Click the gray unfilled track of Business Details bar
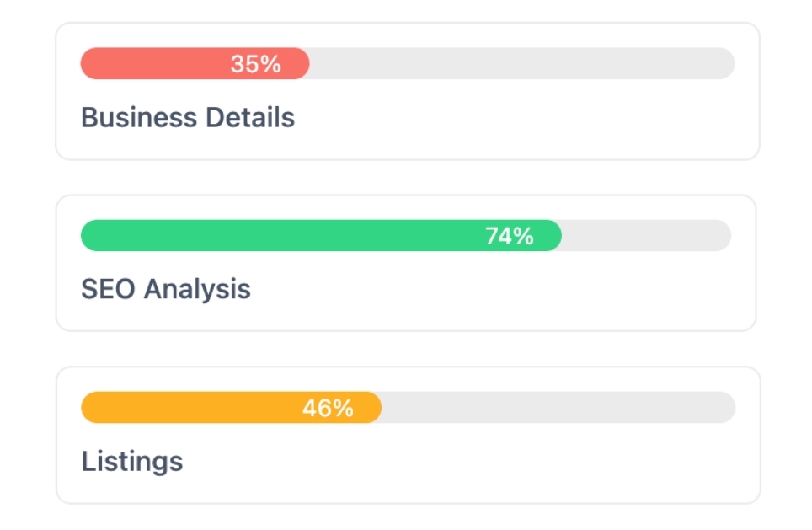The height and width of the screenshot is (530, 812). 522,63
